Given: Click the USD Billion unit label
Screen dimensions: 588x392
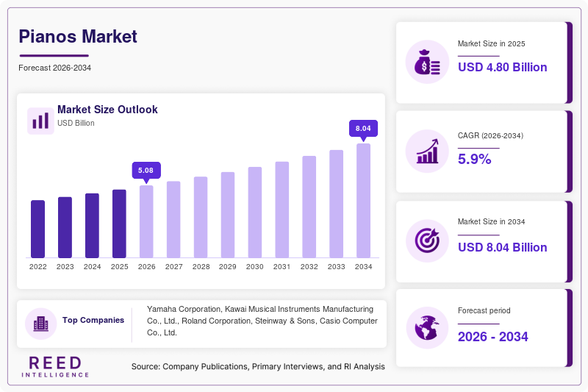Looking at the screenshot, I should coord(76,123).
